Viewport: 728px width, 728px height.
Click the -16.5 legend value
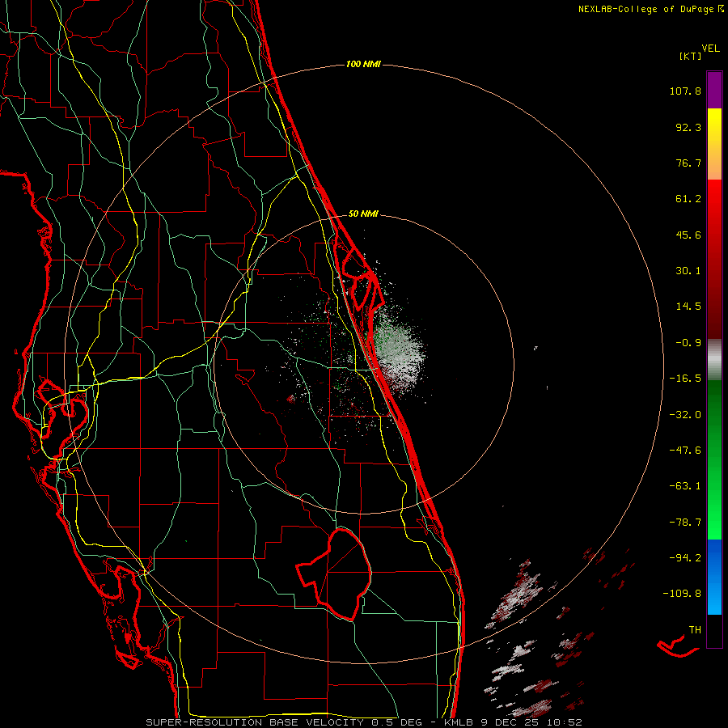pos(685,379)
